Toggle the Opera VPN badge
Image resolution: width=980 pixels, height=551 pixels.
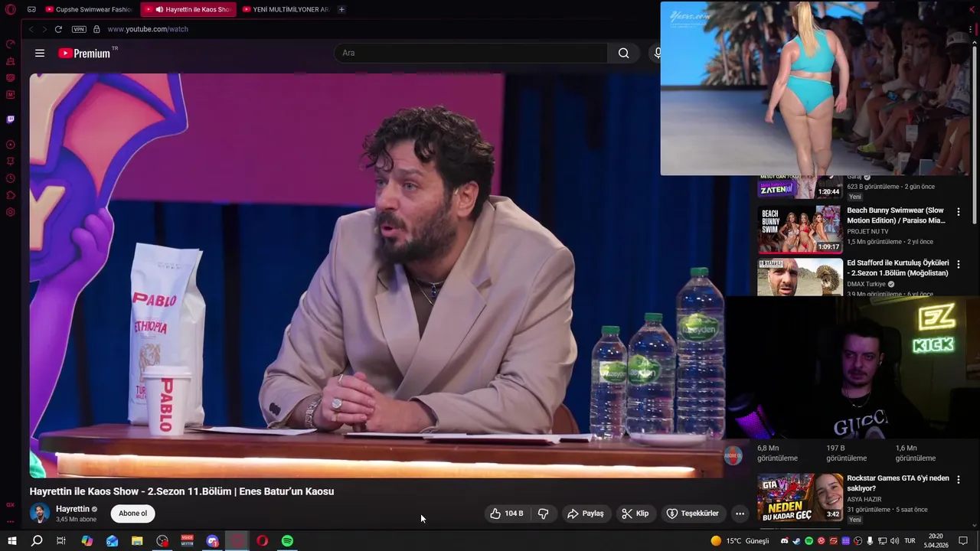pos(79,29)
